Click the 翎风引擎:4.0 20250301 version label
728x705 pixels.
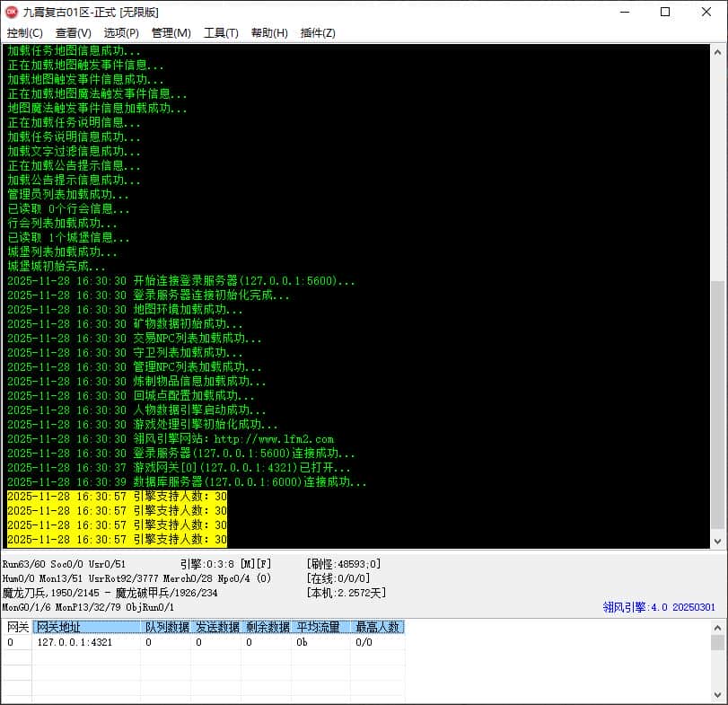[659, 607]
